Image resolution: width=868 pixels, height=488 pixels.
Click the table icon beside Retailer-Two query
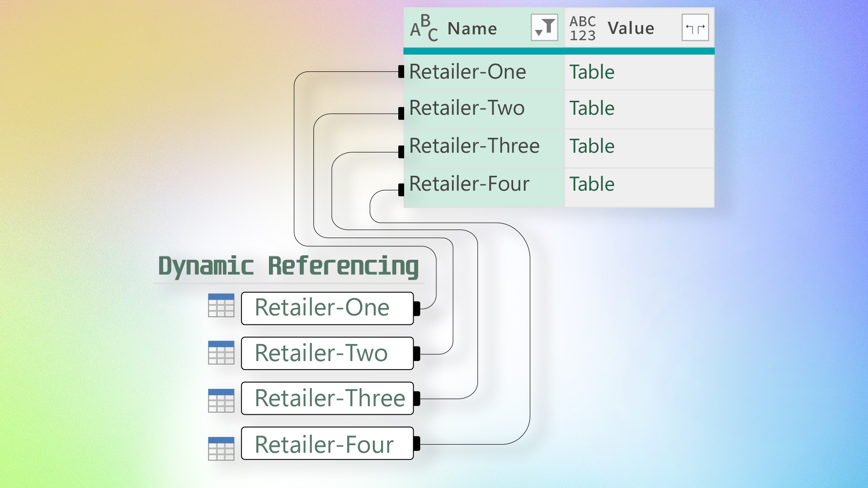(x=221, y=352)
